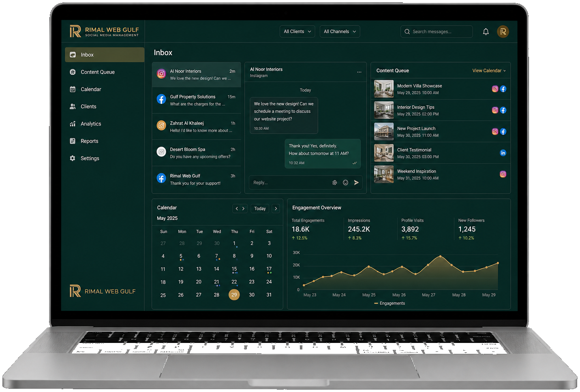580x392 pixels.
Task: Click the send arrow in reply box
Action: [356, 182]
